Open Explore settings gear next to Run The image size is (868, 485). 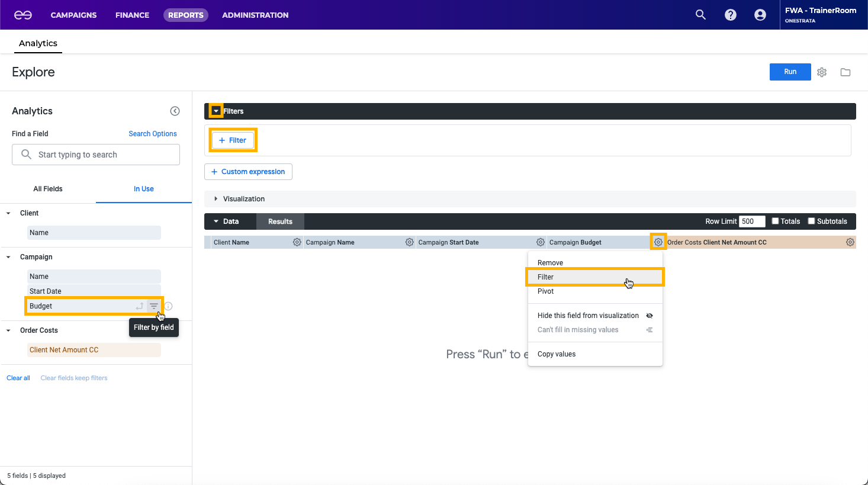coord(822,72)
